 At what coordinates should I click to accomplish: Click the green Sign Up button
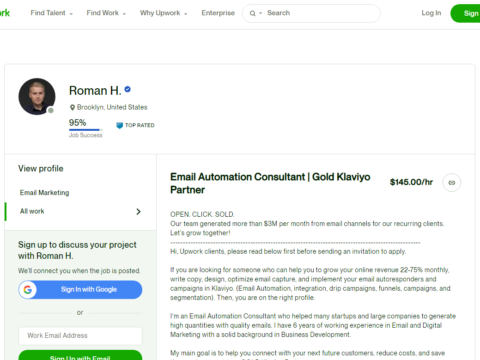point(465,13)
